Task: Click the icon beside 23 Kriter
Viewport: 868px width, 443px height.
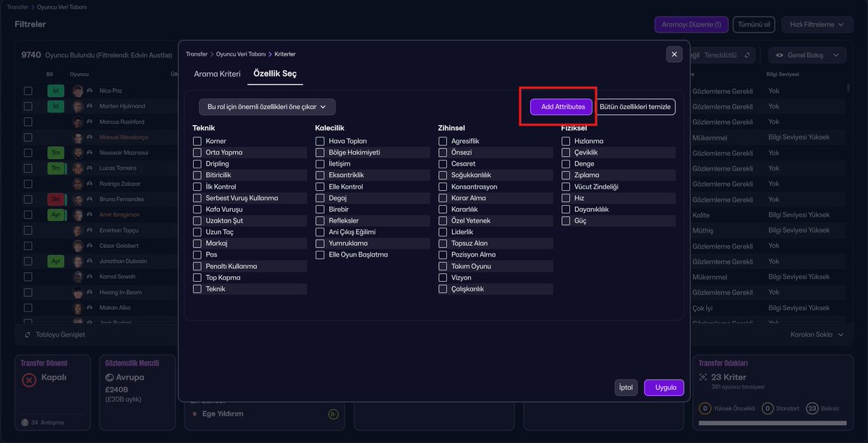Action: click(x=703, y=377)
